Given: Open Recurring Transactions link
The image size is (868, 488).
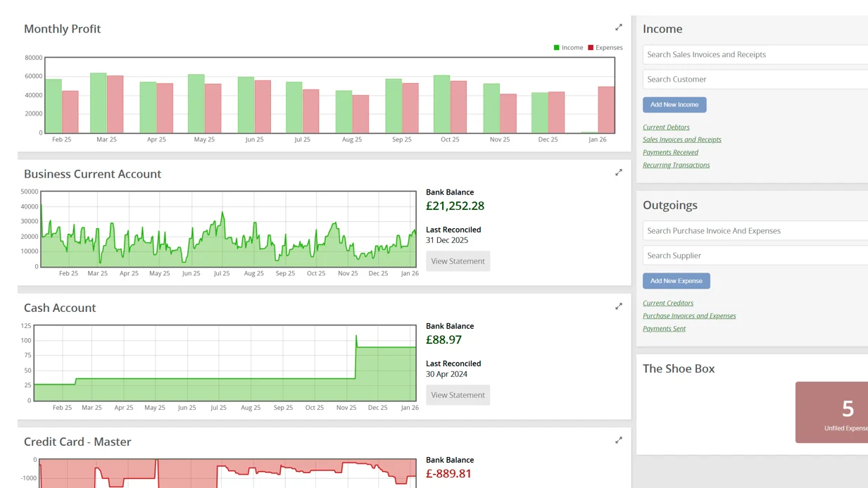Looking at the screenshot, I should point(676,165).
